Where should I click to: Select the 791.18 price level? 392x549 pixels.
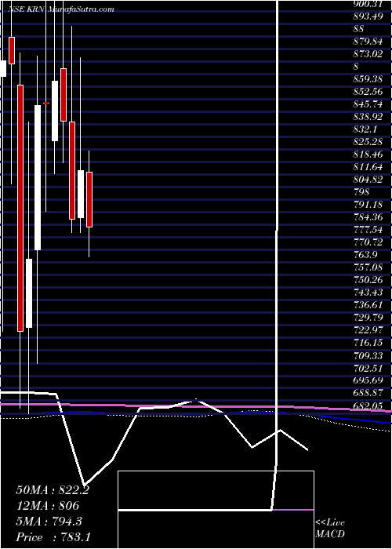click(x=368, y=205)
